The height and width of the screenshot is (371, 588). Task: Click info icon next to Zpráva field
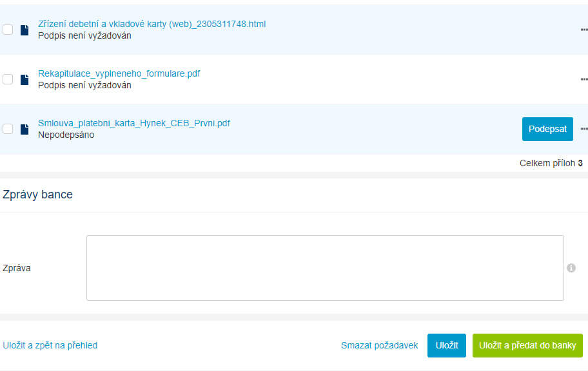pos(571,268)
